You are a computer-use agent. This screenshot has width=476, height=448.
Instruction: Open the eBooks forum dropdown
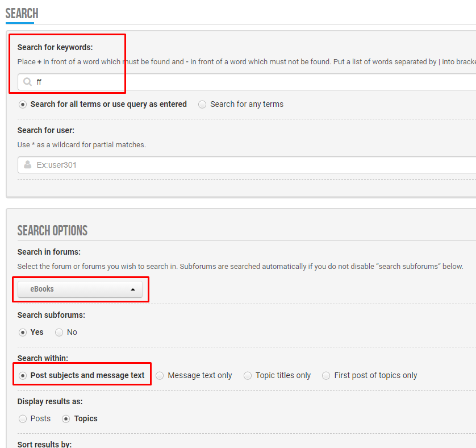pyautogui.click(x=80, y=289)
